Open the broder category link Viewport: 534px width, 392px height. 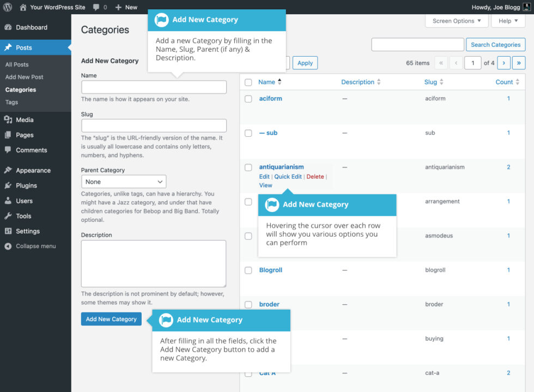coord(269,304)
